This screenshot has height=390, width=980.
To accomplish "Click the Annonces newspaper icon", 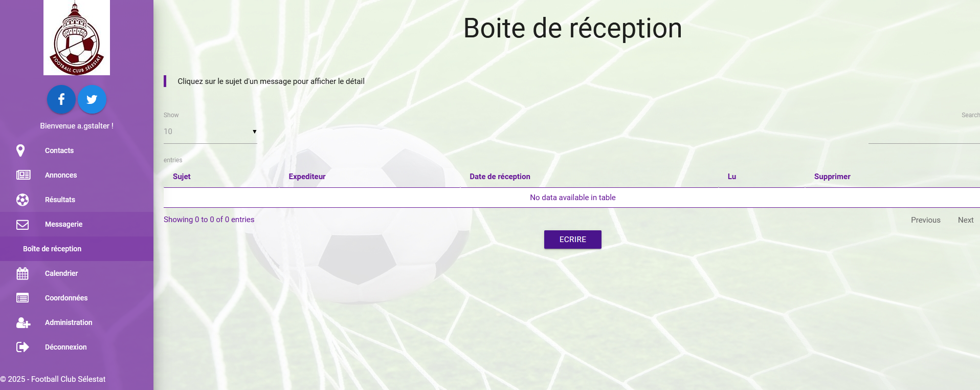I will [23, 175].
